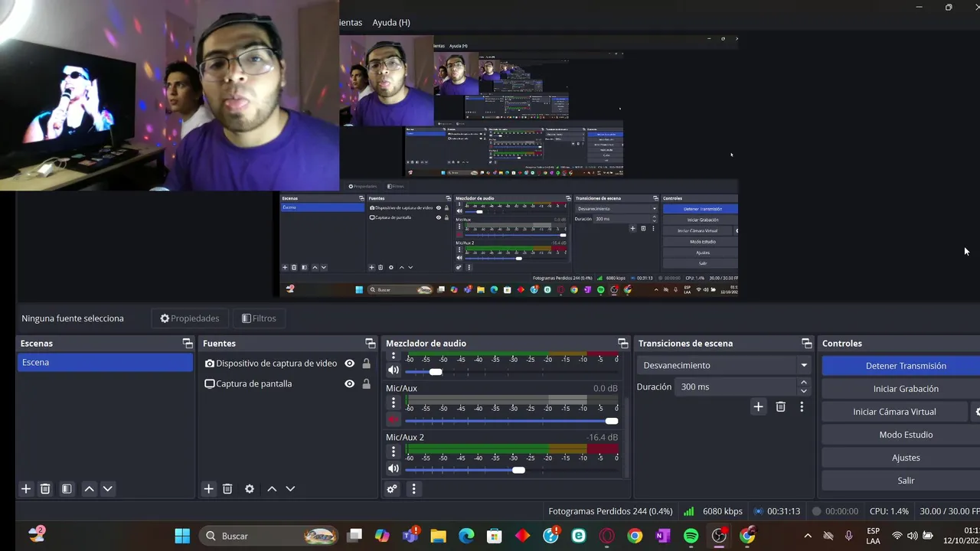Add a configurable scene transition
The height and width of the screenshot is (551, 980).
coord(758,406)
